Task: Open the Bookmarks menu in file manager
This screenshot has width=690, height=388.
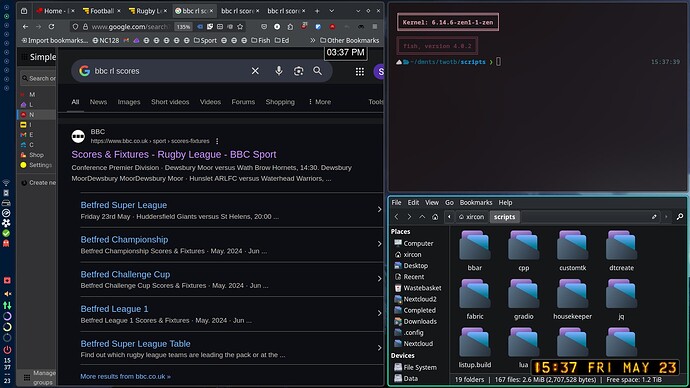Action: pyautogui.click(x=476, y=202)
